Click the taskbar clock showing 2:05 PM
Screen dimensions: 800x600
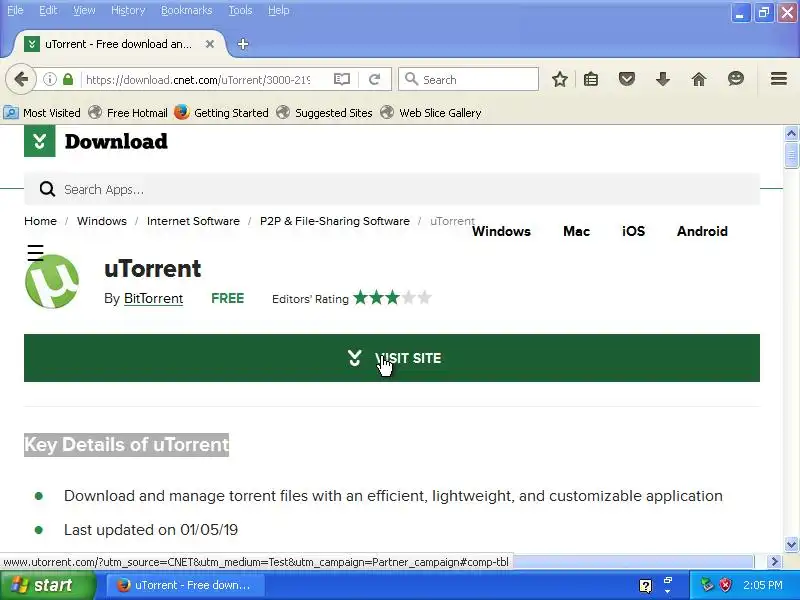763,585
